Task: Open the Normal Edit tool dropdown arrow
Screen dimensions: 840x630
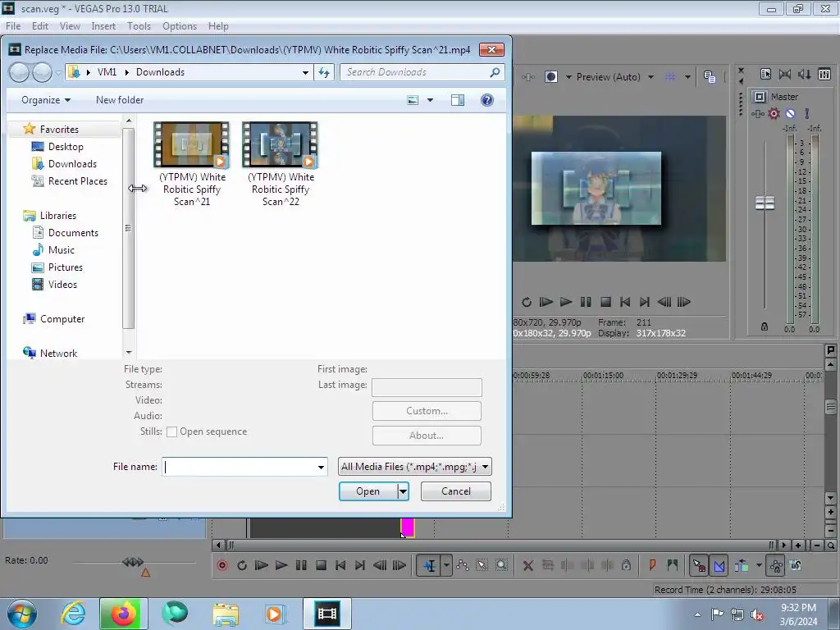Action: pos(446,565)
